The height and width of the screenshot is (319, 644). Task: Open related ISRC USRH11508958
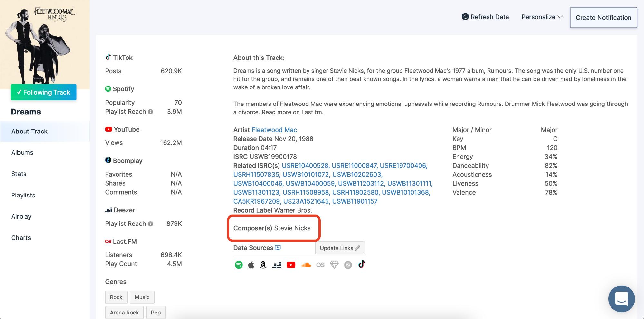[306, 192]
